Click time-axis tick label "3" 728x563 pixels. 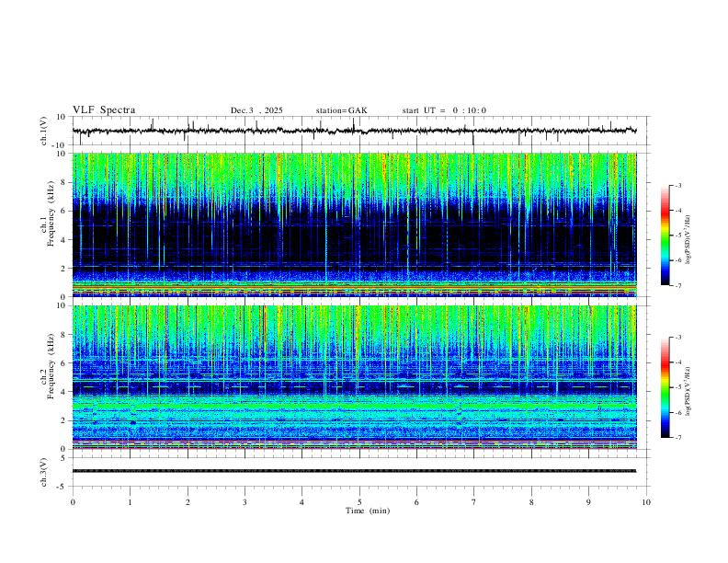tap(245, 502)
